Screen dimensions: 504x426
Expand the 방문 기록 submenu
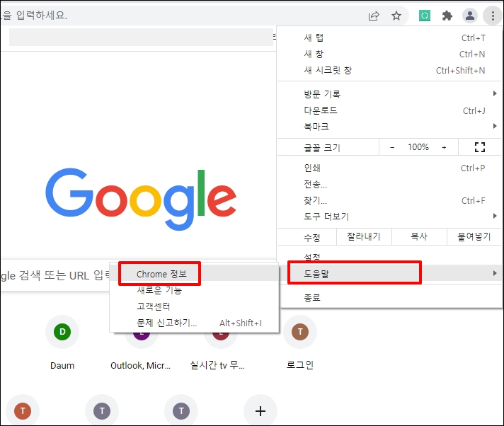tap(389, 94)
